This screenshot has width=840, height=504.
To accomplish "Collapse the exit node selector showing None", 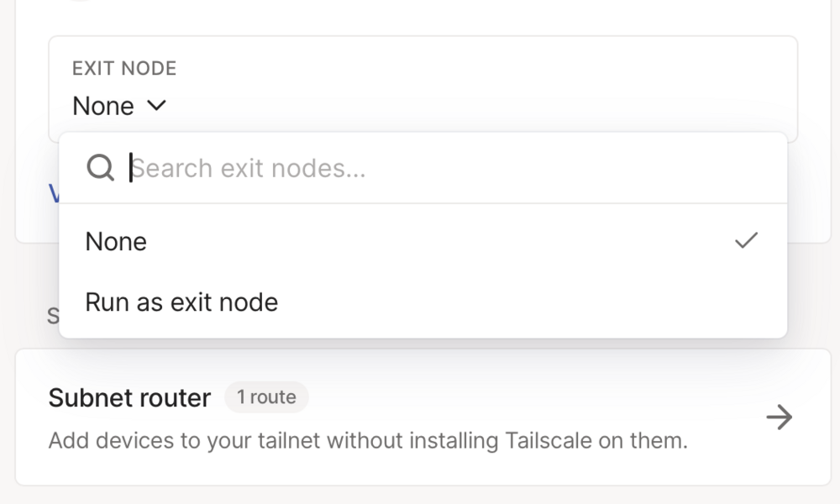I will 119,106.
